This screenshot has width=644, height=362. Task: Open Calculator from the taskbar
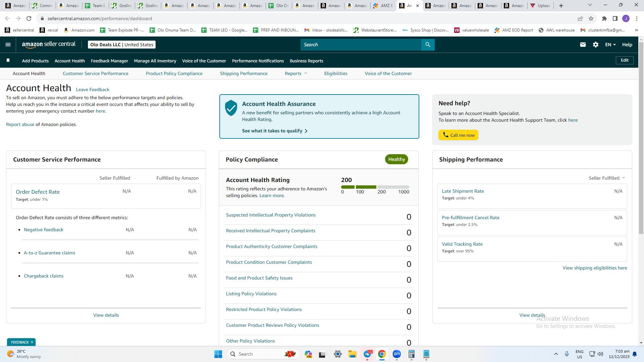(412, 354)
